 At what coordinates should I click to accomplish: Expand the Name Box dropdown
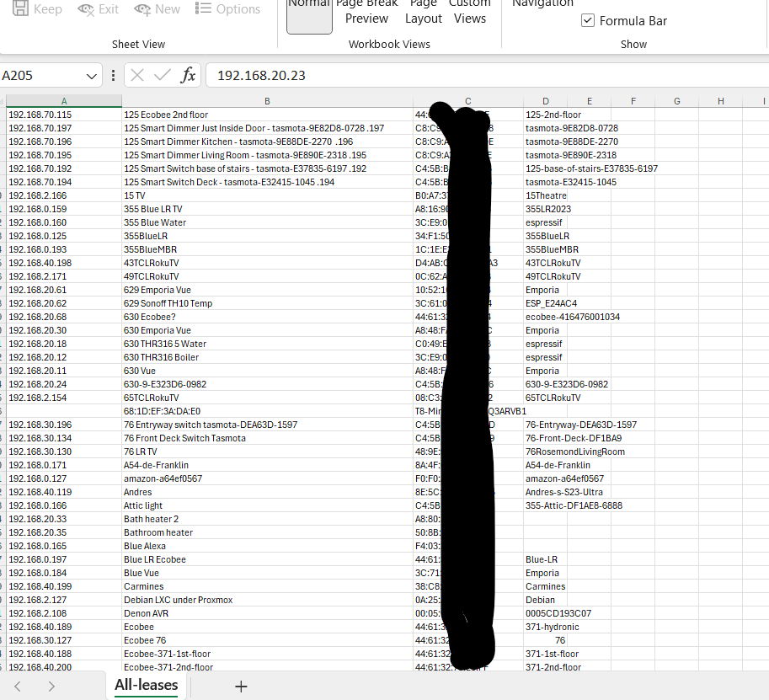pos(91,76)
